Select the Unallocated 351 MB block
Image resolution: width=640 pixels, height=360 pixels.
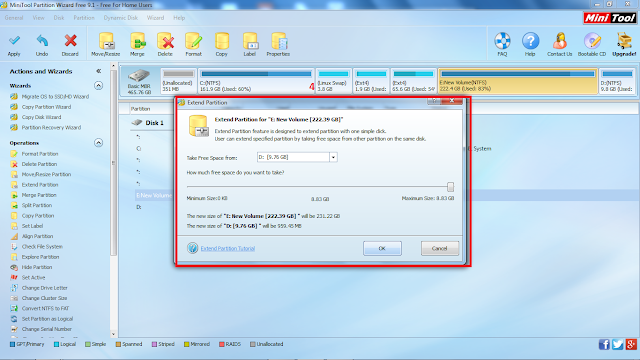tap(178, 81)
